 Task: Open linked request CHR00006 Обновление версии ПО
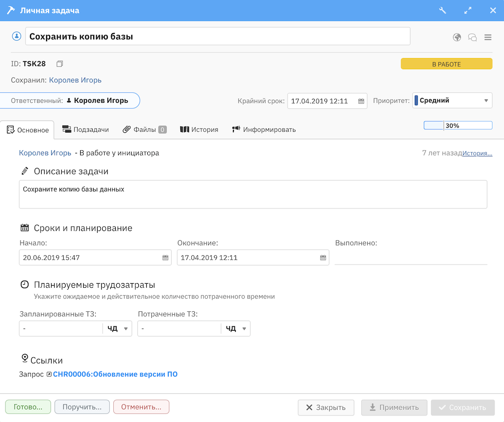(115, 374)
